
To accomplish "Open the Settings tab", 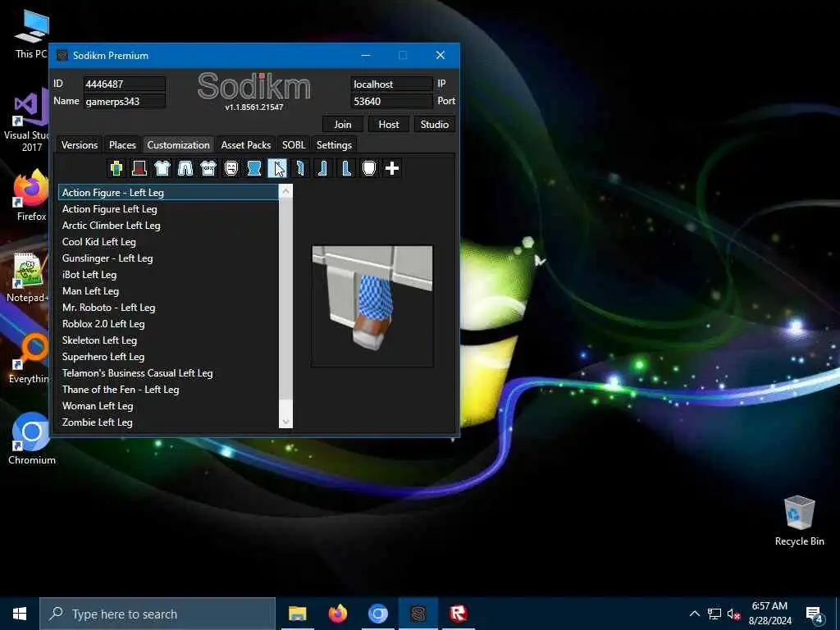I will coord(334,144).
